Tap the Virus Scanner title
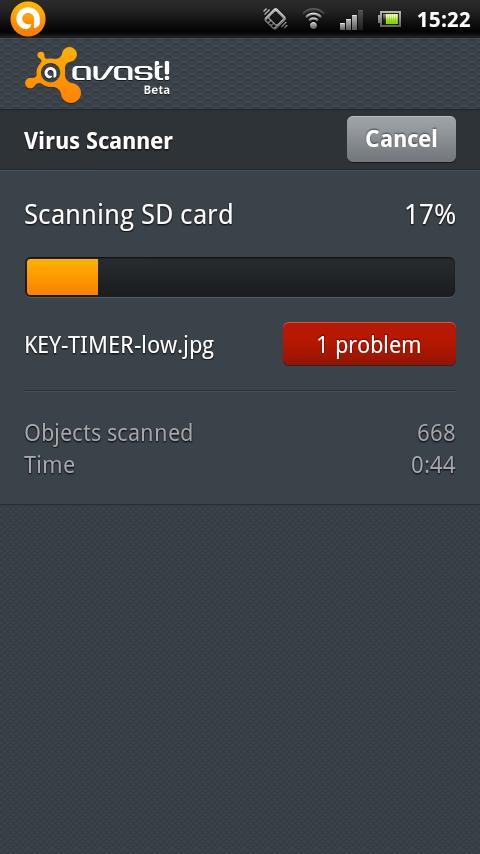This screenshot has width=480, height=854. [98, 141]
